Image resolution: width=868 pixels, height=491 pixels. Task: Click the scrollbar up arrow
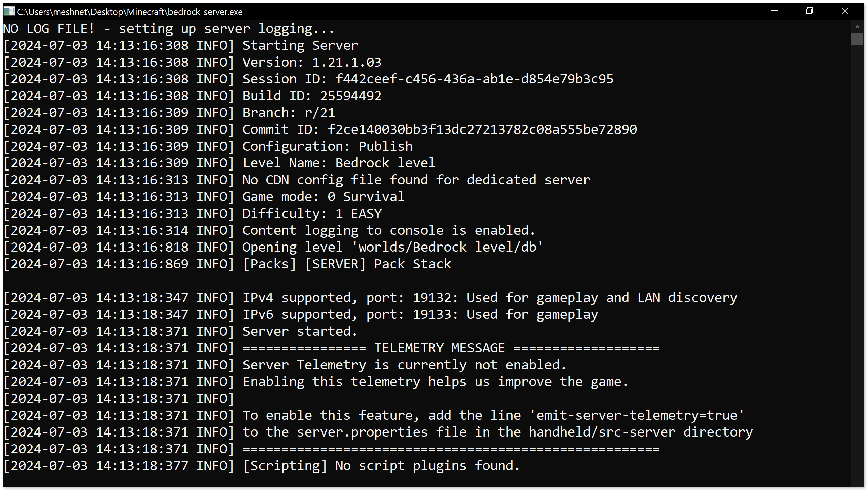click(857, 26)
